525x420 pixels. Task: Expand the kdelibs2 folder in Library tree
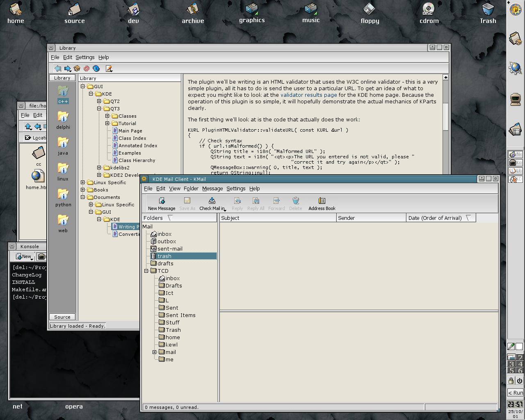pyautogui.click(x=99, y=168)
